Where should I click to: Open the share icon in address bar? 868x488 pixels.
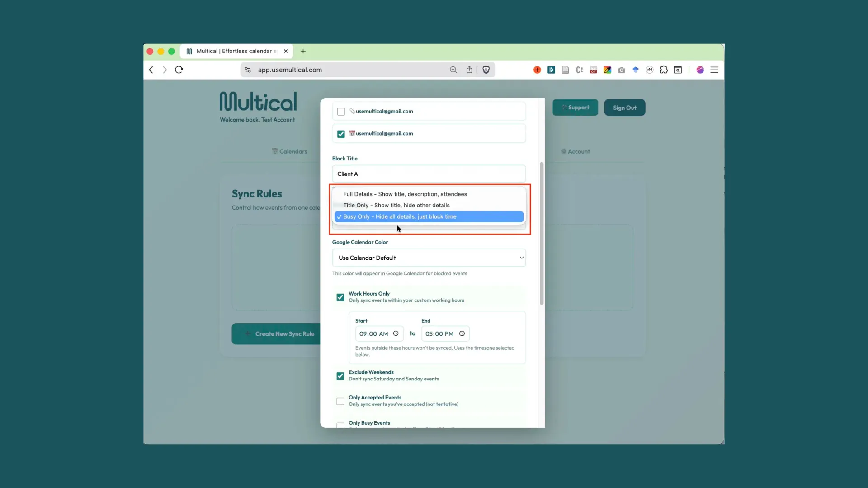click(x=469, y=70)
